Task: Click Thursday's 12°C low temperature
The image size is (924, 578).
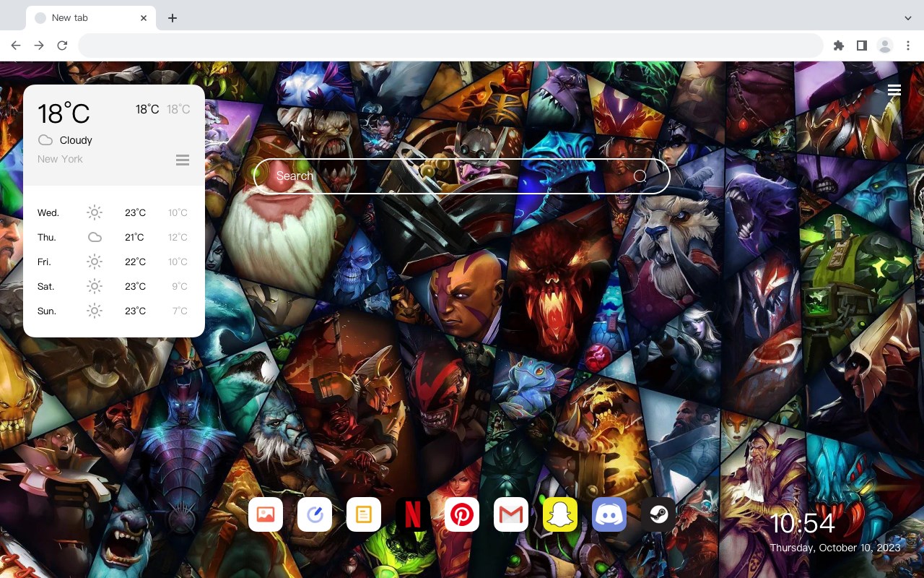Action: 178,237
